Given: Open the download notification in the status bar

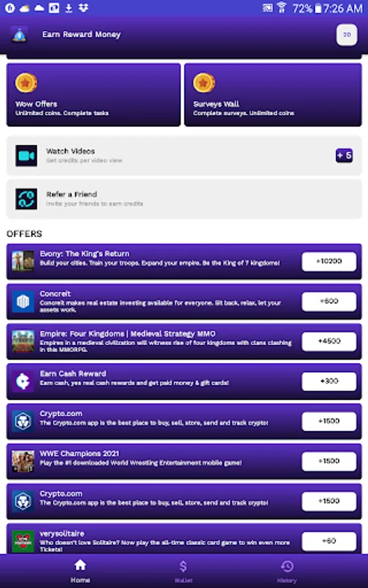Looking at the screenshot, I should pos(69,8).
